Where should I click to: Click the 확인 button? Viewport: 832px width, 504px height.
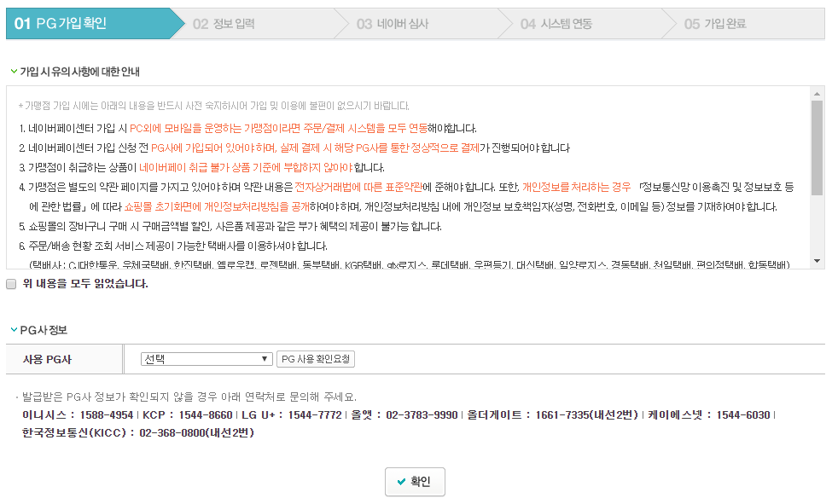pos(415,482)
